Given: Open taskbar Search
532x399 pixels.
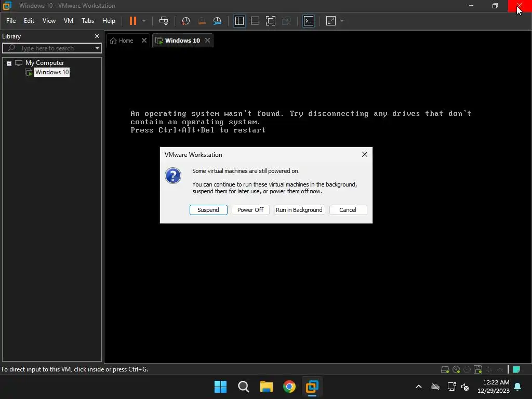Looking at the screenshot, I should pos(243,387).
